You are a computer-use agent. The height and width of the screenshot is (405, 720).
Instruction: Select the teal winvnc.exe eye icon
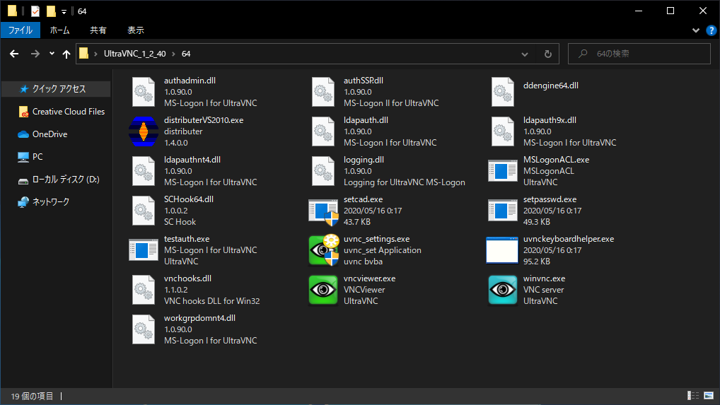tap(502, 290)
